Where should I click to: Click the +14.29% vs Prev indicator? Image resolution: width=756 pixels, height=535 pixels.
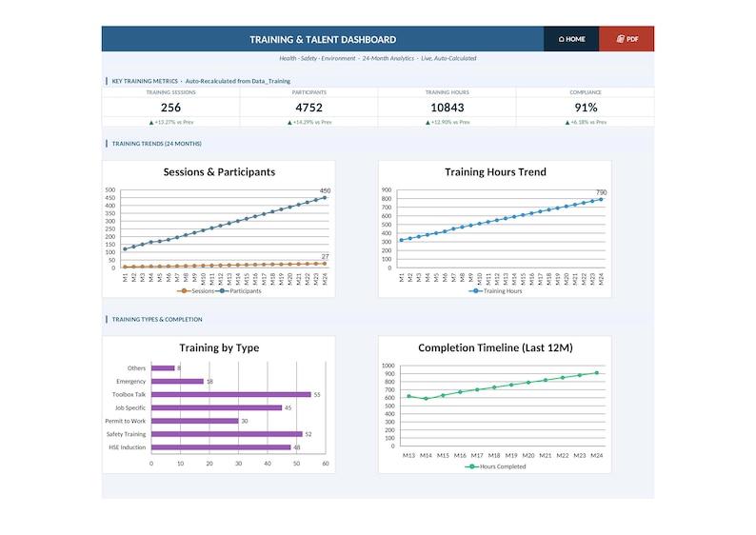click(309, 123)
